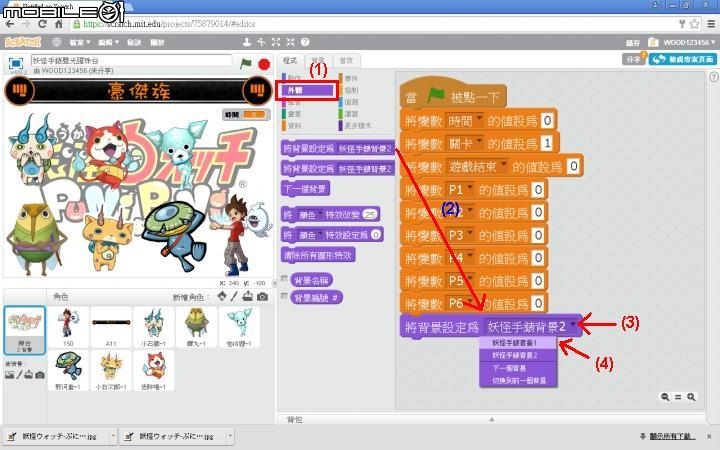Click the language globe icon

click(x=56, y=42)
